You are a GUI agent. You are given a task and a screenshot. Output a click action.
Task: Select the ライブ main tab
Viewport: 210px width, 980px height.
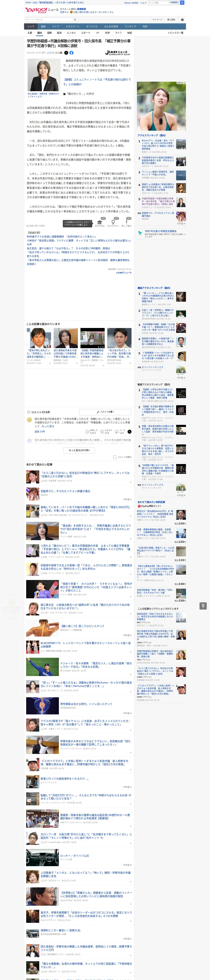click(x=56, y=27)
